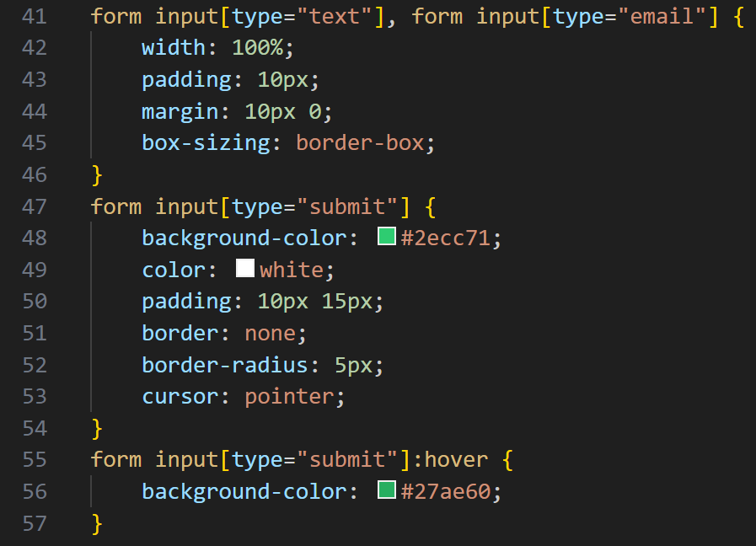Click the ':hover' pseudo-class text
Viewport: 756px width, 546px height.
[x=455, y=460]
